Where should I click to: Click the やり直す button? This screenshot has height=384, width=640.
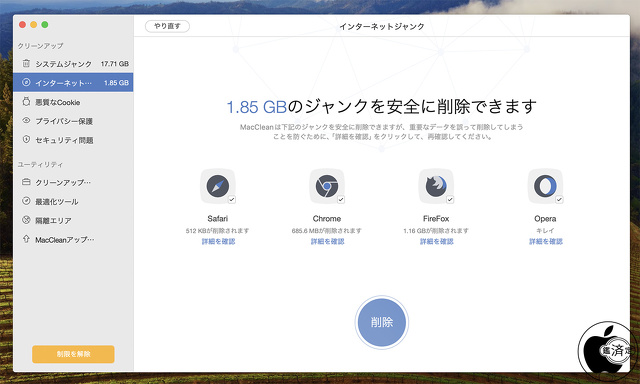pos(167,26)
